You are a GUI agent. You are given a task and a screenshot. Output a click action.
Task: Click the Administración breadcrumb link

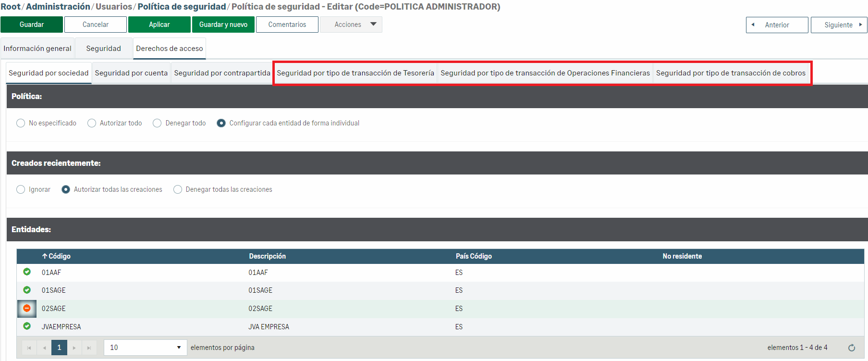pyautogui.click(x=58, y=7)
